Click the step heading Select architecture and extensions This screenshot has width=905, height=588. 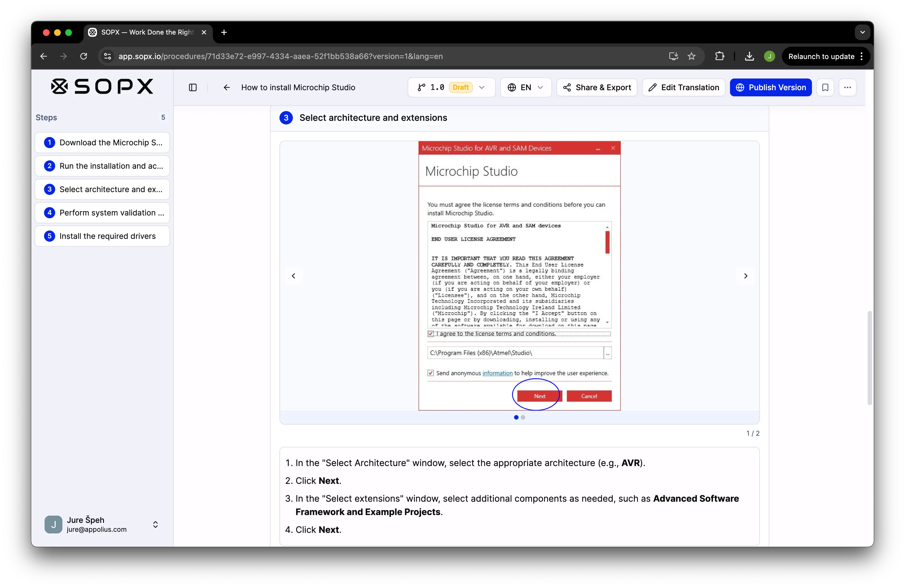tap(373, 118)
